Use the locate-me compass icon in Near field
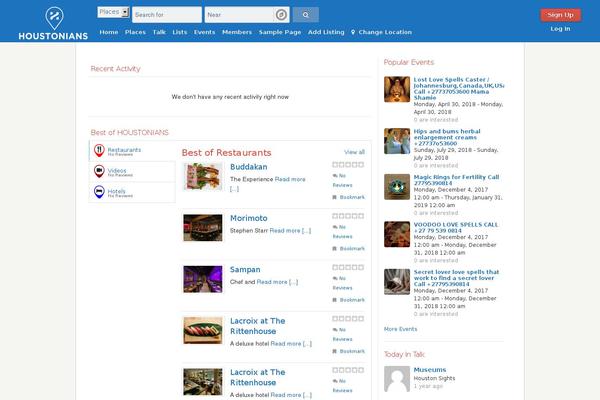This screenshot has width=600, height=400. click(281, 15)
